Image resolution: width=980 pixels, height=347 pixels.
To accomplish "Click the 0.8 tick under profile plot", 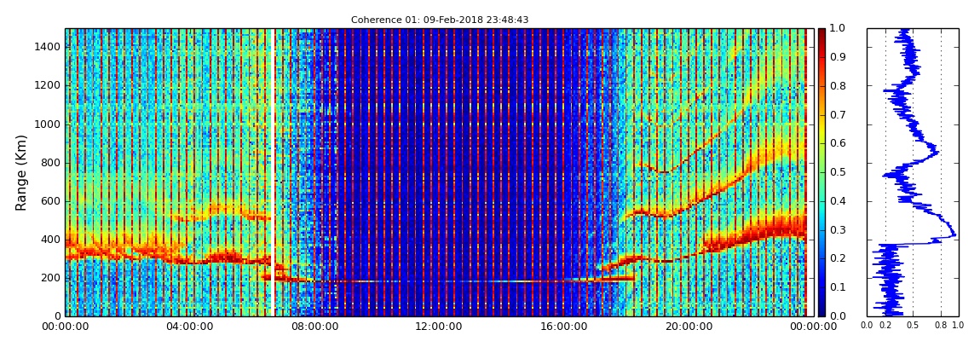I will pos(942,325).
